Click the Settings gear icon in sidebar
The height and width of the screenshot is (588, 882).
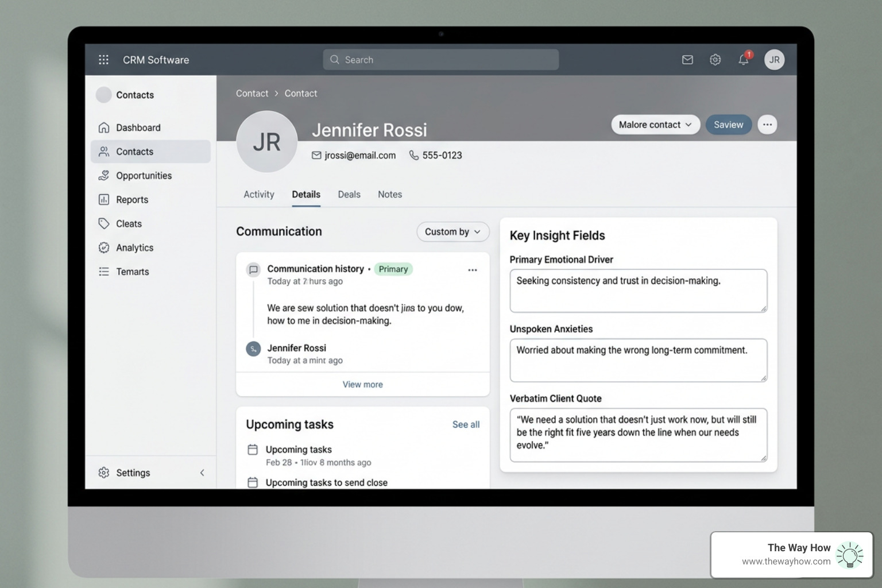tap(104, 473)
